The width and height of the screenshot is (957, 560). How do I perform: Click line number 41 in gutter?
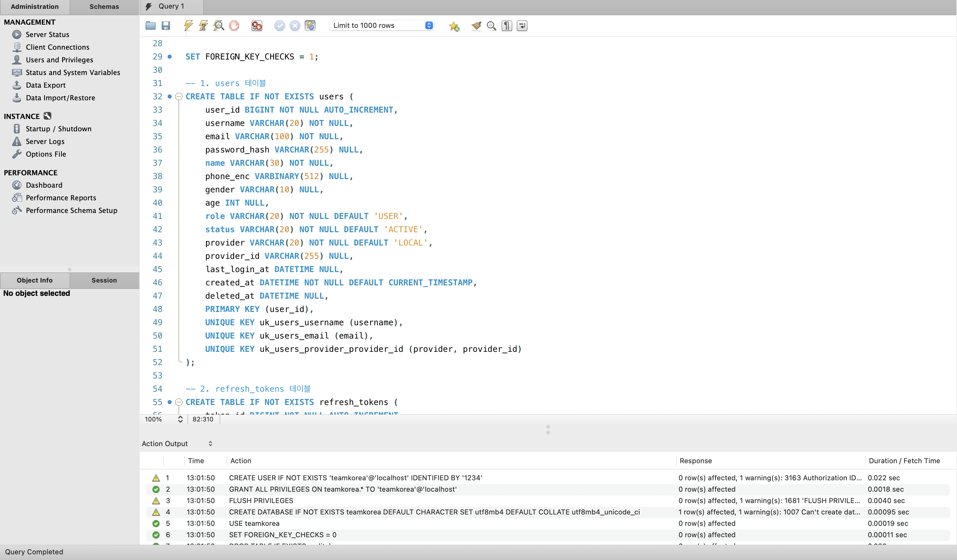[x=157, y=216]
